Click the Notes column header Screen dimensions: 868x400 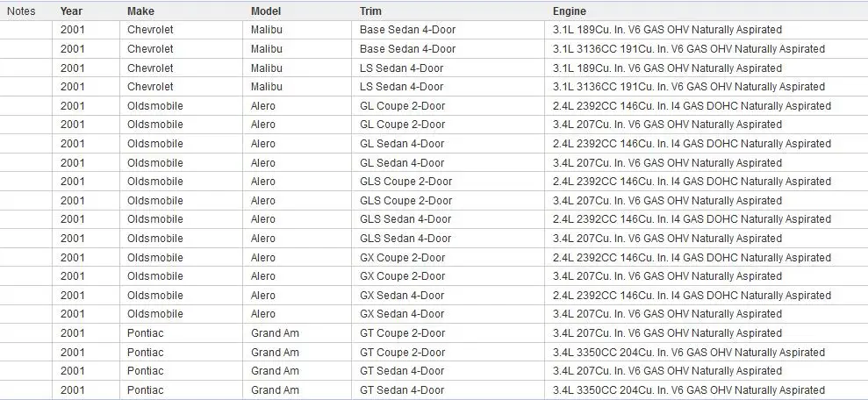tap(21, 11)
